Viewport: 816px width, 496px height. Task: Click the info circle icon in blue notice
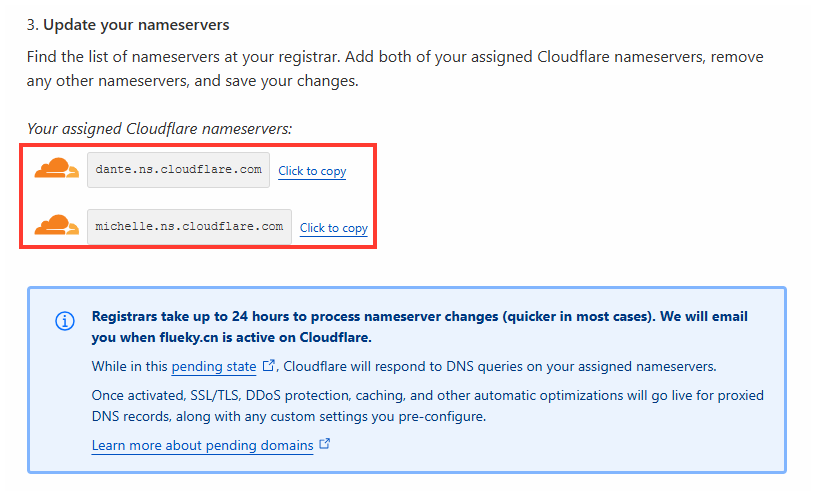[x=65, y=321]
